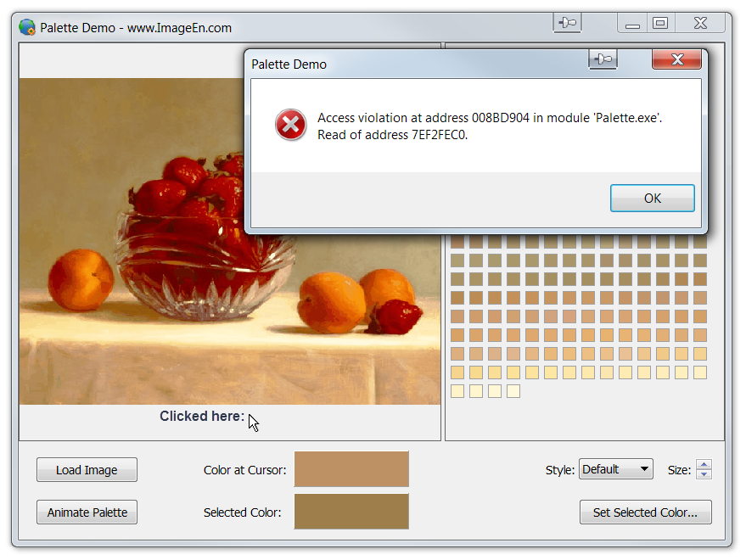Image resolution: width=746 pixels, height=560 pixels.
Task: Click the Palette Demo app icon in title bar
Action: point(27,28)
